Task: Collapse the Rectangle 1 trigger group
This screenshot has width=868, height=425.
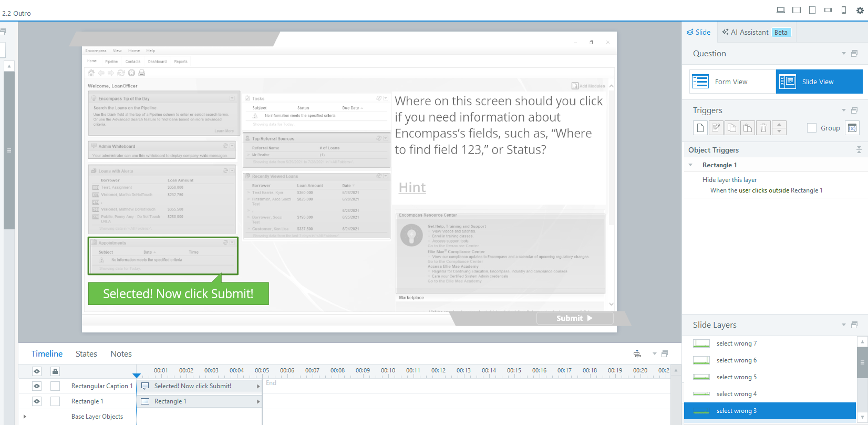Action: click(x=690, y=165)
